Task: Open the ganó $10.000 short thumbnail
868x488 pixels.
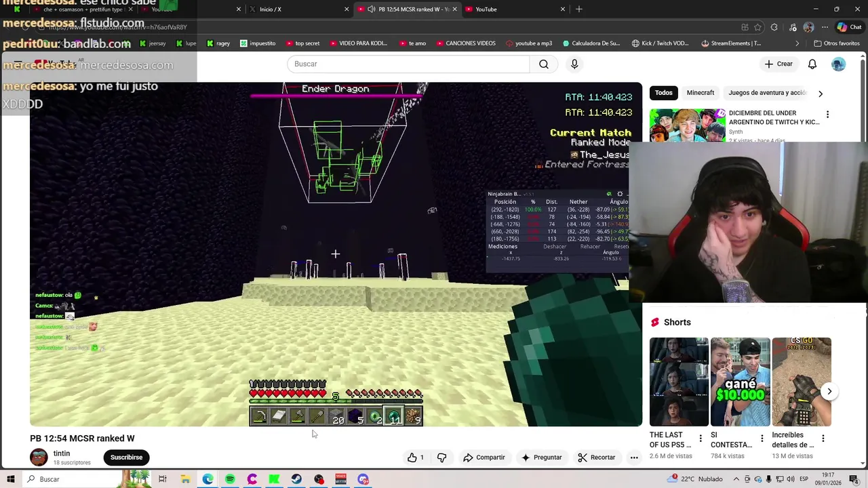Action: [x=740, y=382]
